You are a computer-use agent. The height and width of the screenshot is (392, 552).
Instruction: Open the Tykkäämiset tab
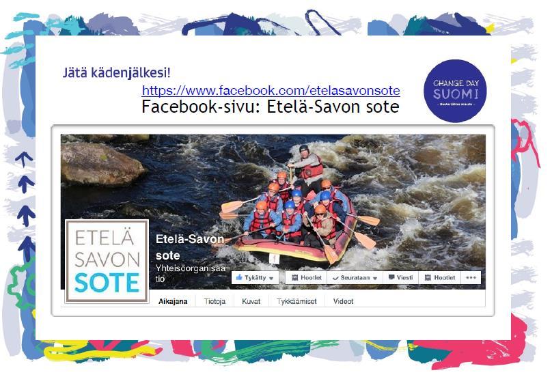coord(296,301)
